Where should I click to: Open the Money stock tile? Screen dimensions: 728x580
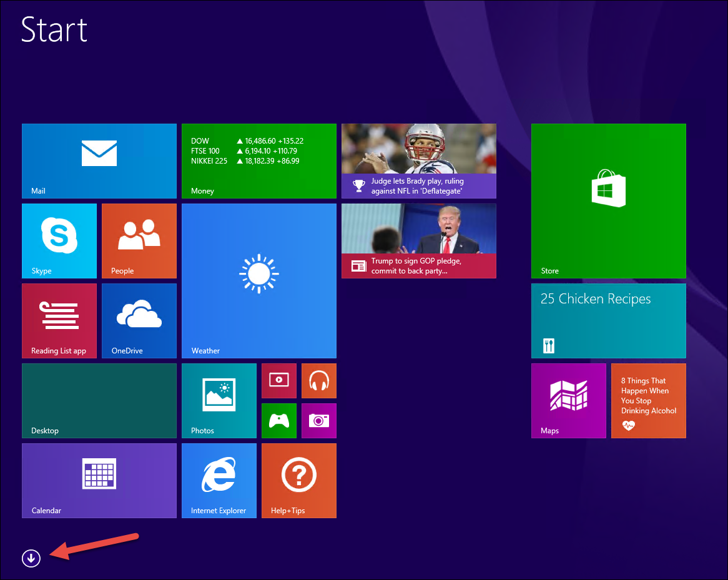259,160
